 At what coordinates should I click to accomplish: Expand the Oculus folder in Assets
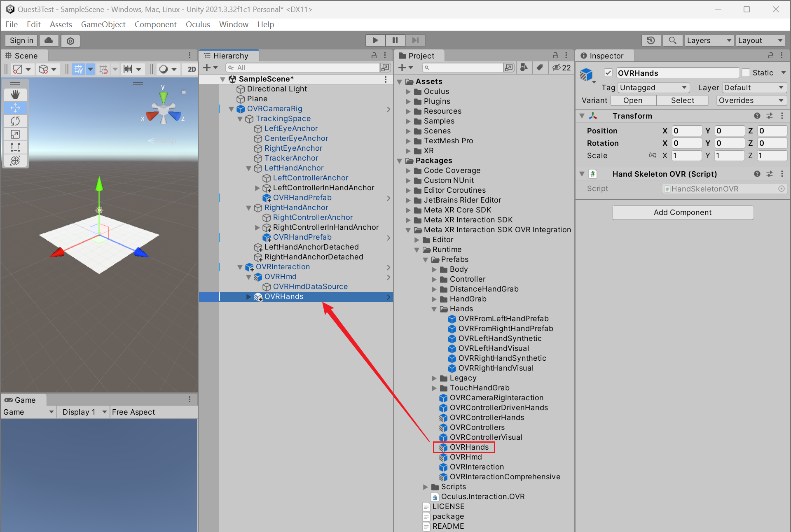tap(408, 91)
